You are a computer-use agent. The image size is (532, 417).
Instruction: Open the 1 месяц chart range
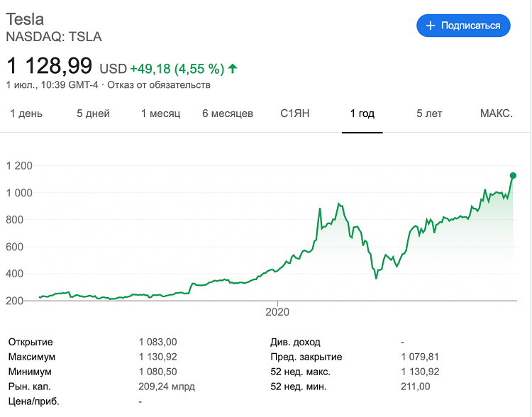click(161, 113)
